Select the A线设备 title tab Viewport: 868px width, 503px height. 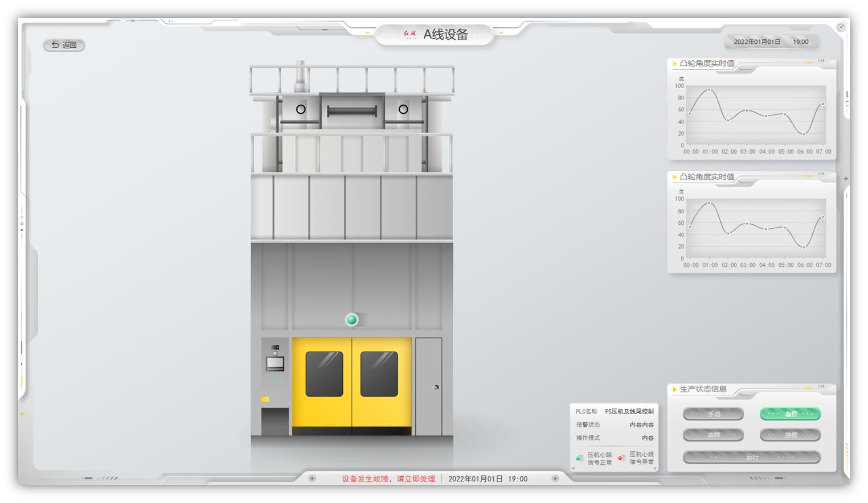pyautogui.click(x=445, y=35)
